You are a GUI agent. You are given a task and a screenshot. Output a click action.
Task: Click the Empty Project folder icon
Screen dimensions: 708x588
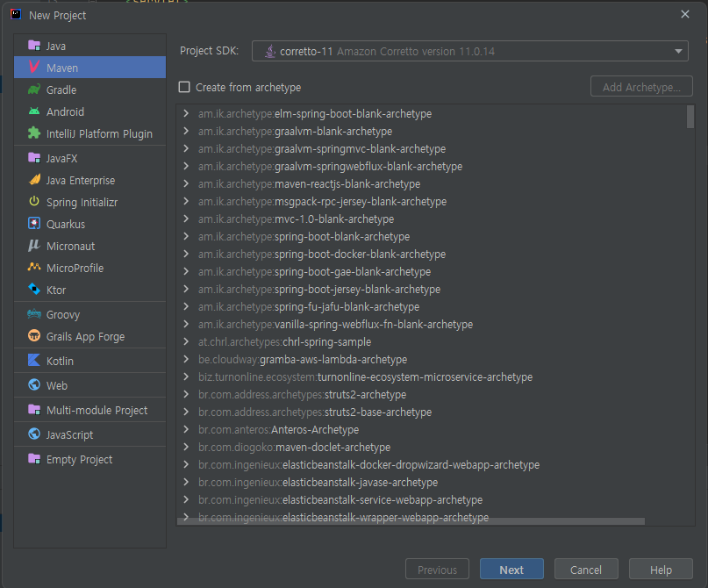[x=34, y=458]
